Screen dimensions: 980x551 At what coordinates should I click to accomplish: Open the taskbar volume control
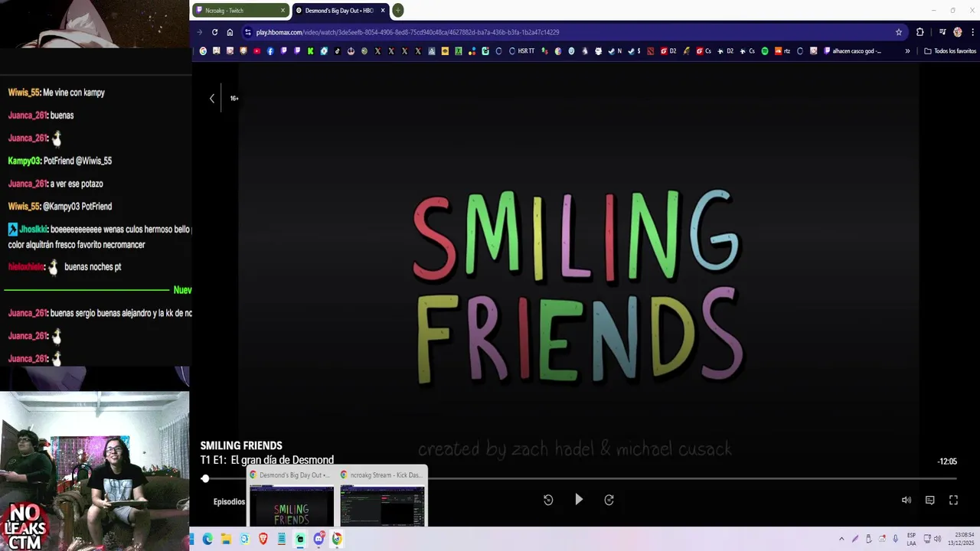tap(937, 539)
